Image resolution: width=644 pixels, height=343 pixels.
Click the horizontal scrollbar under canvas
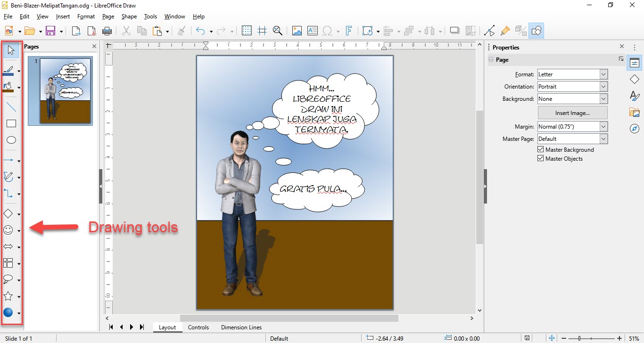coord(289,318)
